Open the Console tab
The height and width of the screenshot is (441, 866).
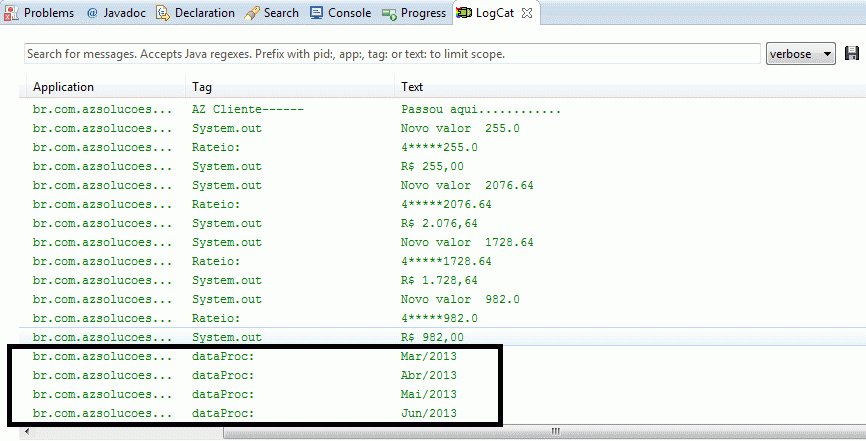pyautogui.click(x=349, y=13)
